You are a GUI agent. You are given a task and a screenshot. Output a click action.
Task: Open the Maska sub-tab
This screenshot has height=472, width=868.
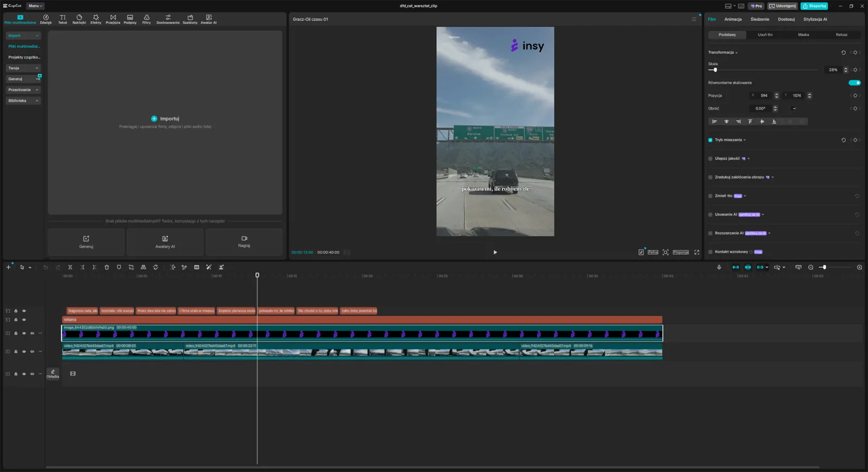[803, 35]
